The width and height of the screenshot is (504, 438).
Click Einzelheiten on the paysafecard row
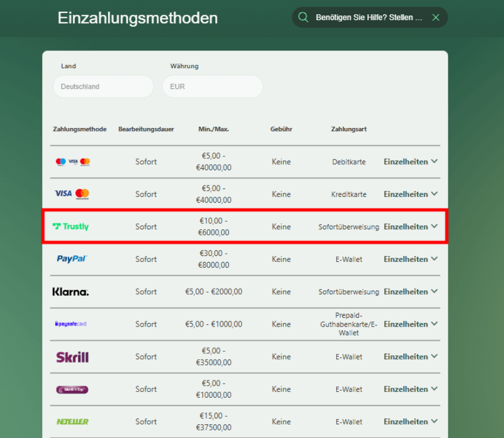pos(410,324)
